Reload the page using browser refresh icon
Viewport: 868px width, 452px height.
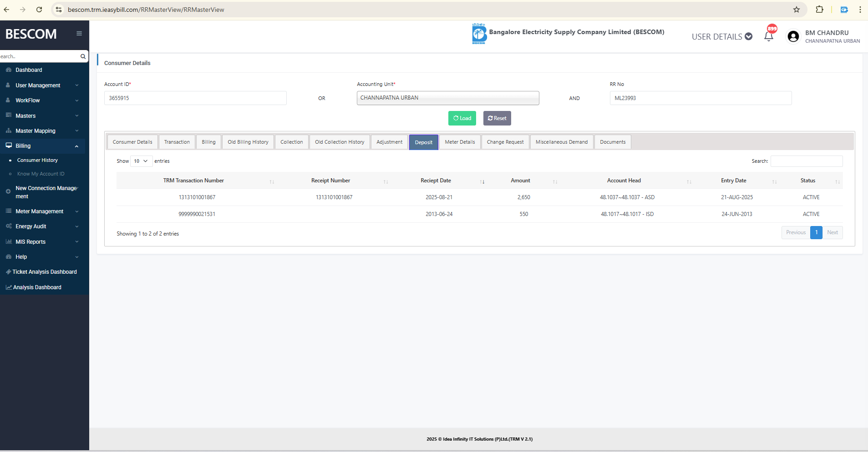coord(39,10)
